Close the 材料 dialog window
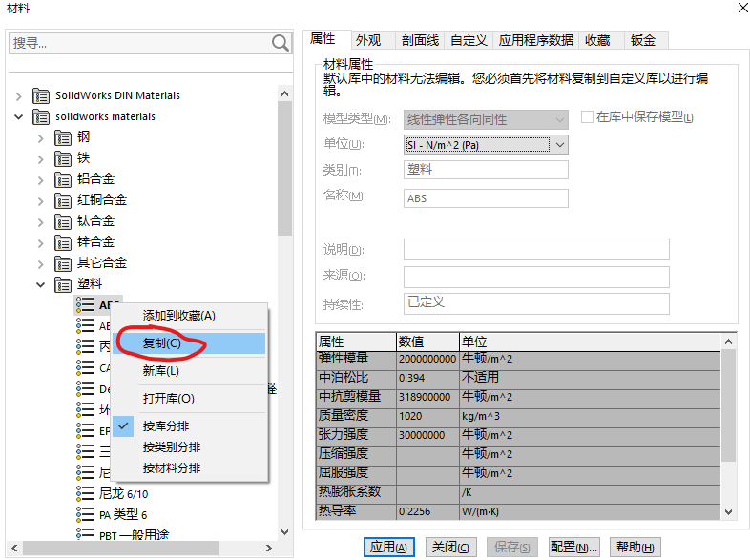Viewport: 750px width, 560px height. point(742,9)
